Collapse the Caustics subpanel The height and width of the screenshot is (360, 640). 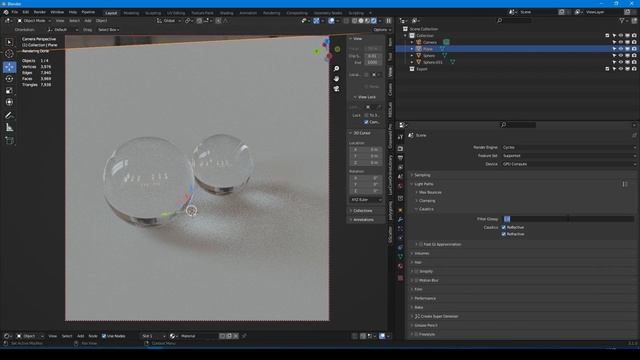(426, 209)
